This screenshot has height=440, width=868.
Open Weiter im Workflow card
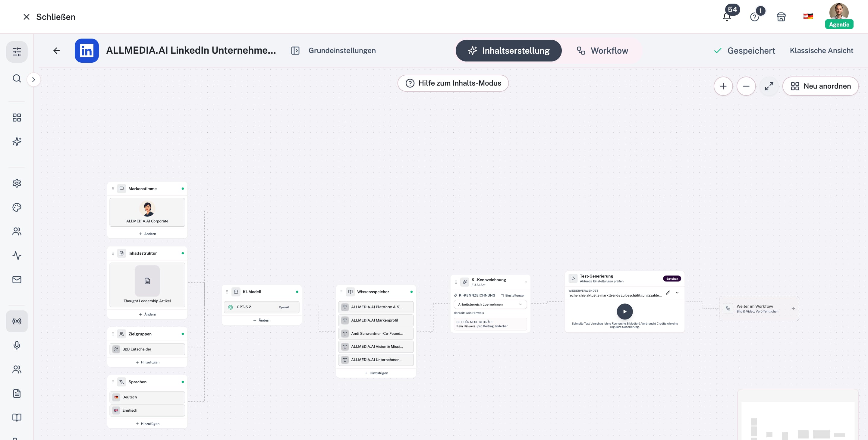tap(759, 308)
